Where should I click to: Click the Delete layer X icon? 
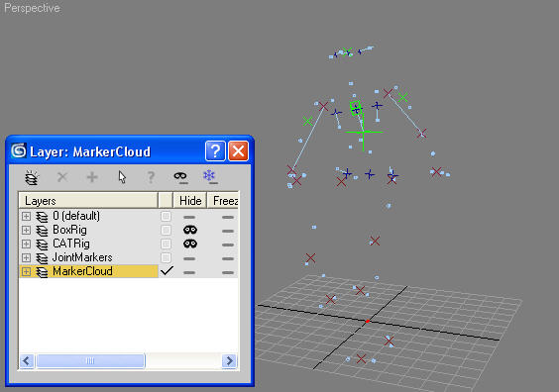(x=62, y=177)
